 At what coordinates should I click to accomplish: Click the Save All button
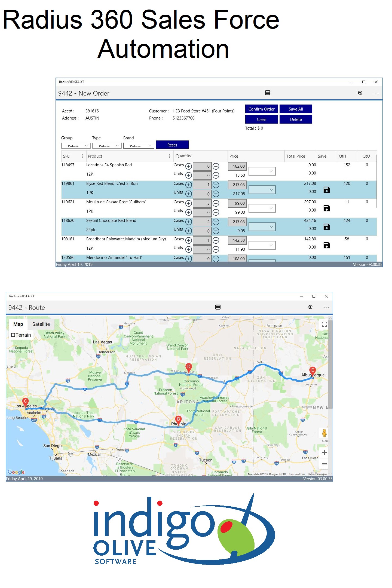[x=296, y=109]
